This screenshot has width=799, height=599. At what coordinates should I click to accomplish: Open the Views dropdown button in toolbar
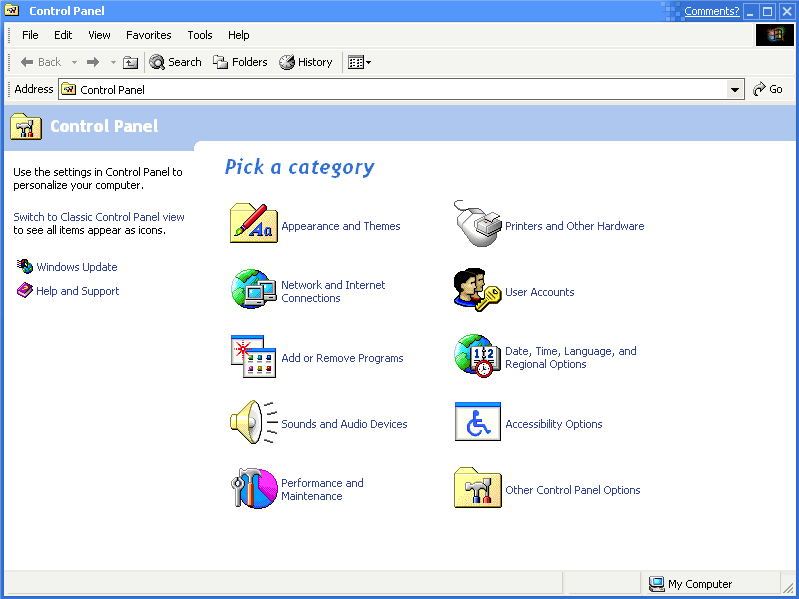click(359, 62)
